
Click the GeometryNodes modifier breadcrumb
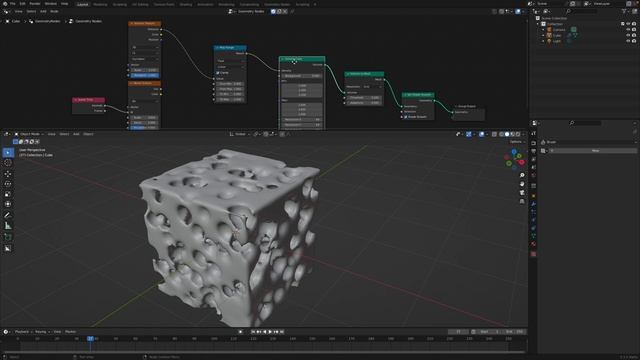click(x=48, y=21)
